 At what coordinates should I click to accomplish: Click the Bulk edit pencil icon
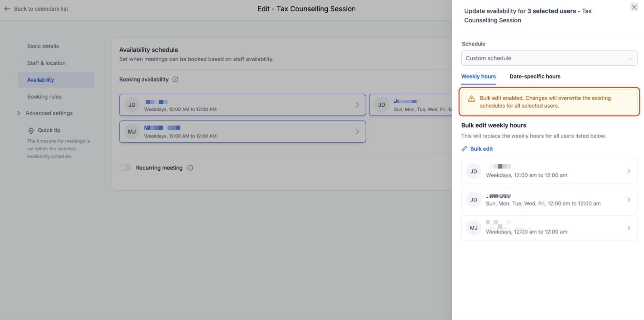(464, 149)
